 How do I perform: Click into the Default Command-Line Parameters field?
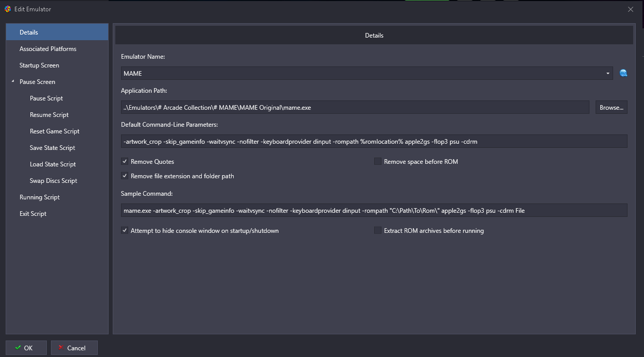coord(374,141)
